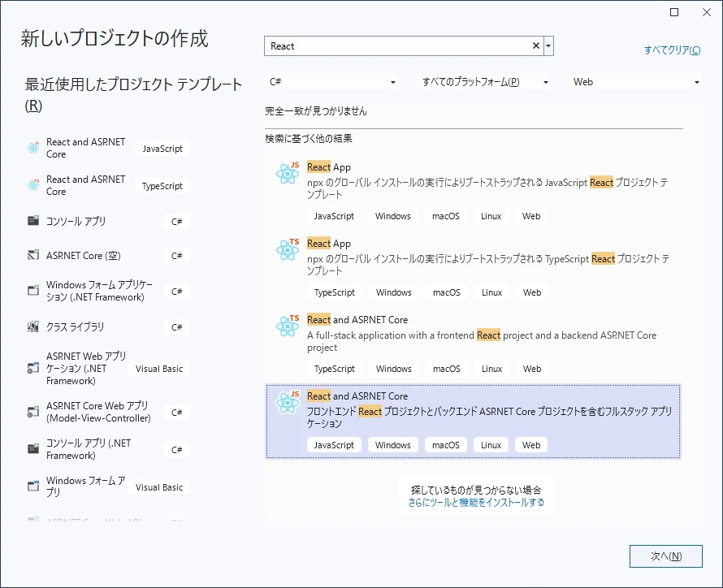Click the 検索に基づく他の結果 heading
Screen dimensions: 723x588
click(x=309, y=138)
